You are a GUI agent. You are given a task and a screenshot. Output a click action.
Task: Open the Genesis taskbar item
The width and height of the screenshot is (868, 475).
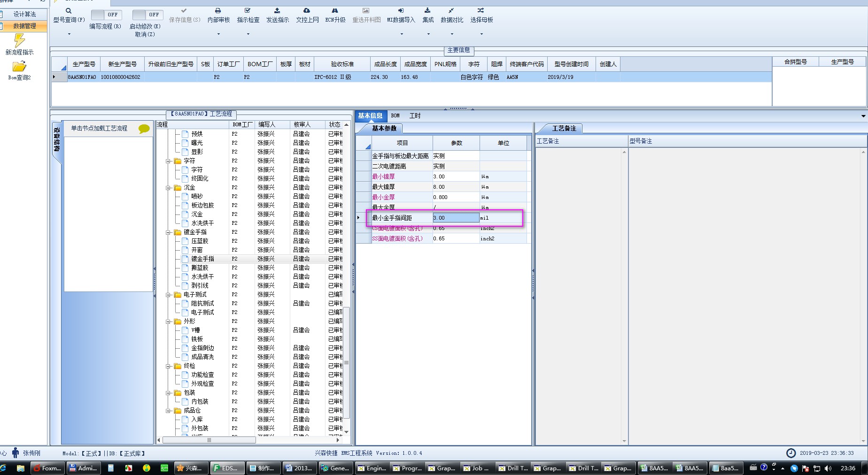335,468
